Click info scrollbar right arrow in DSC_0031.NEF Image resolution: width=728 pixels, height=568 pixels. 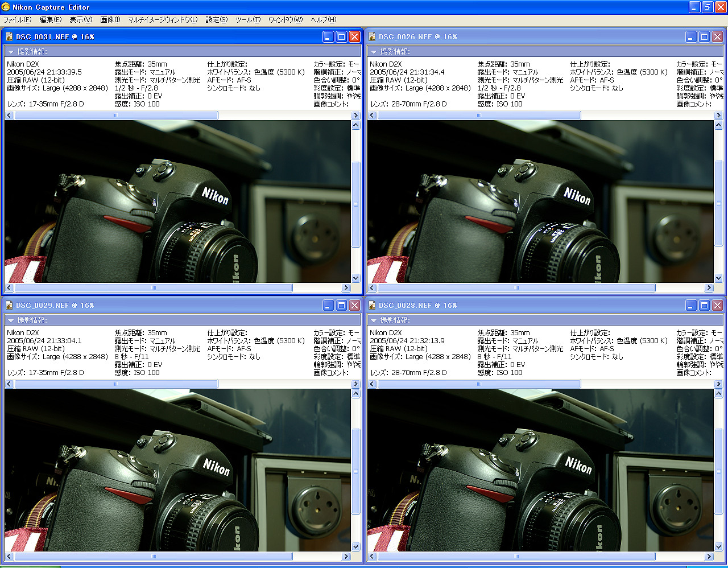356,115
